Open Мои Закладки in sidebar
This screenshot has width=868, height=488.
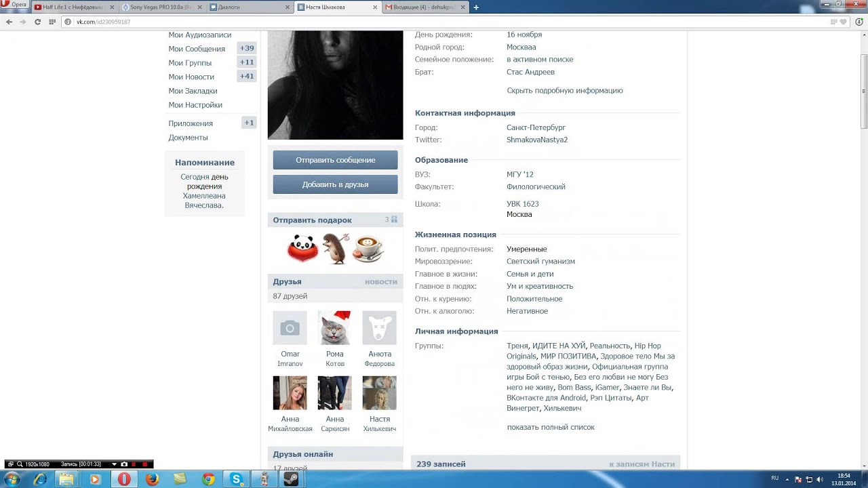point(193,91)
